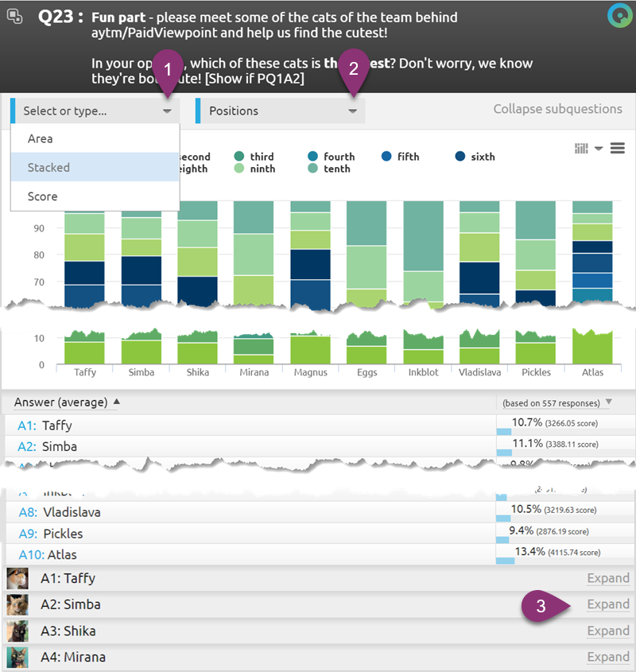The width and height of the screenshot is (636, 672).
Task: Click the 9.4% value for Pickles
Action: (x=522, y=530)
